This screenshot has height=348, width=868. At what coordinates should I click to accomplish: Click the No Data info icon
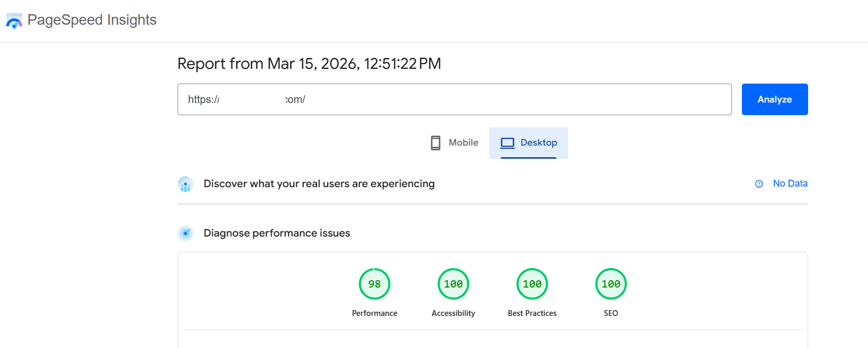759,184
